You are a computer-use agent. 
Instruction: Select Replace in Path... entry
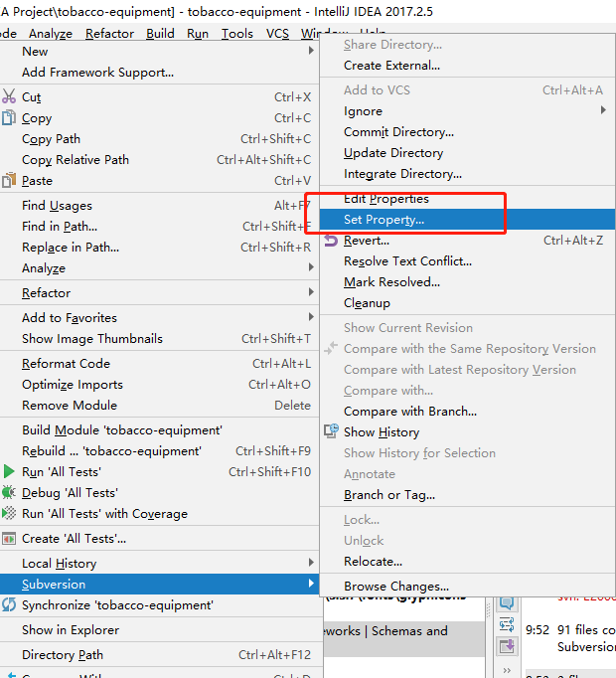159,247
